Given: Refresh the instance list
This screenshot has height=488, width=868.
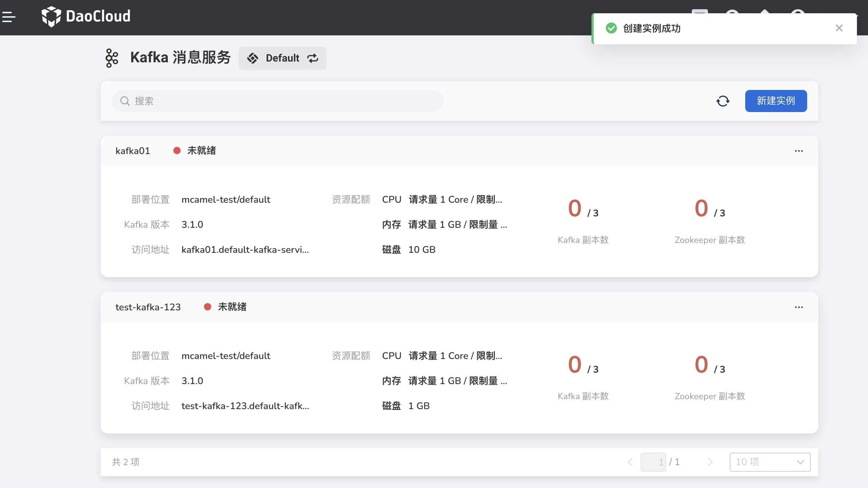Looking at the screenshot, I should click(x=723, y=101).
